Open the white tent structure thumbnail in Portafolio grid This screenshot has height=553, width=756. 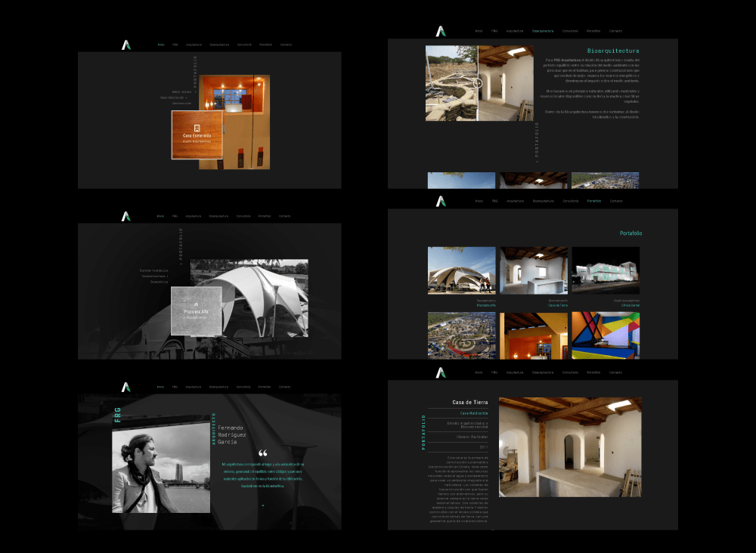pos(461,270)
